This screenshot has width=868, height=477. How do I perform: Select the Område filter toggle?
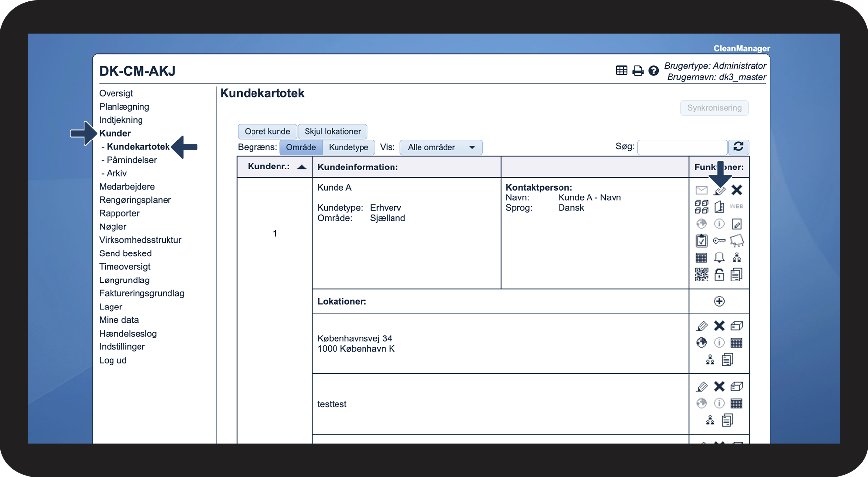coord(301,147)
